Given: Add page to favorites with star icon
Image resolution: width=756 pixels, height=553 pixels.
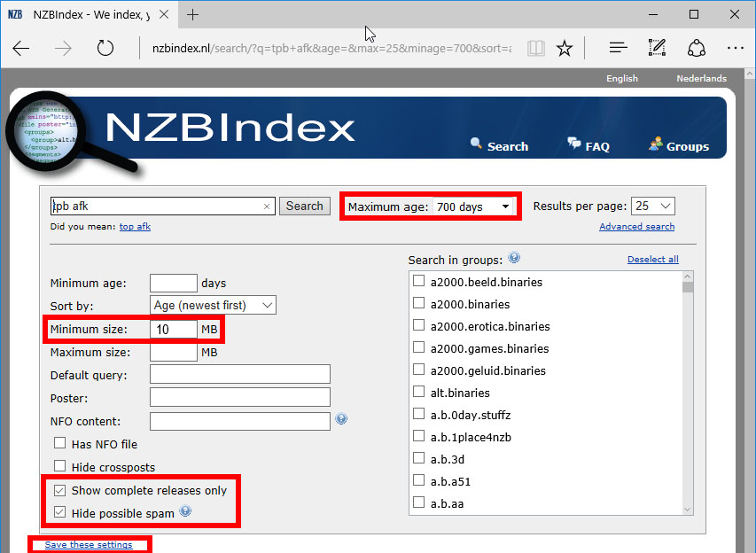Looking at the screenshot, I should click(x=564, y=48).
